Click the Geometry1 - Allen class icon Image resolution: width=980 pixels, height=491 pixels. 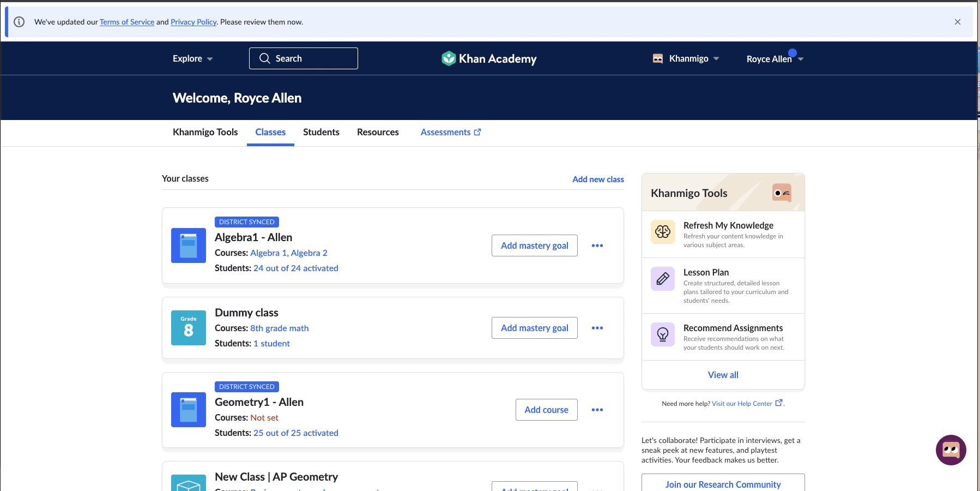189,410
